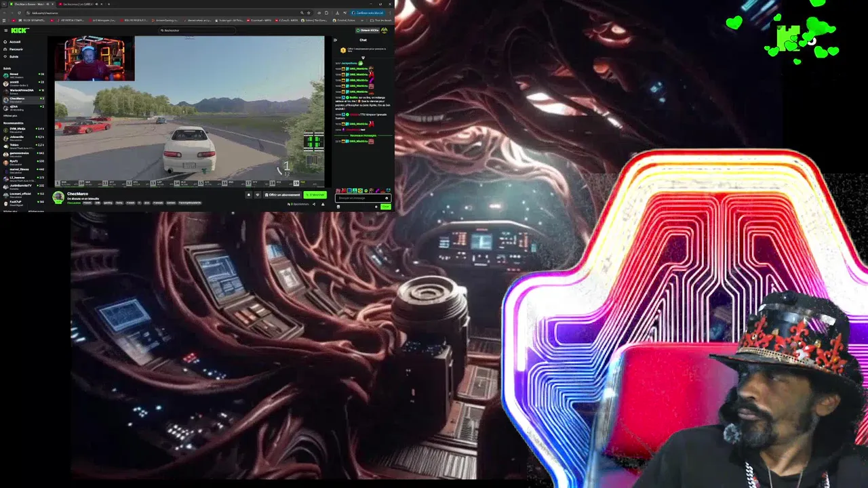Open ChezMarco in followed channels list

coord(24,99)
